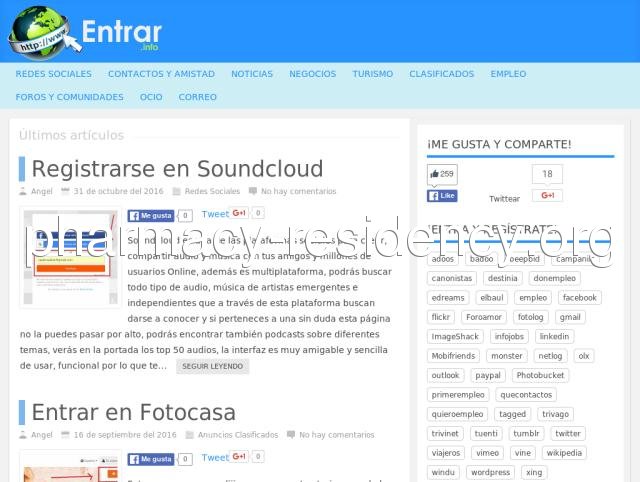Select the flickr tag
Viewport: 640px width, 482px height.
[x=440, y=317]
